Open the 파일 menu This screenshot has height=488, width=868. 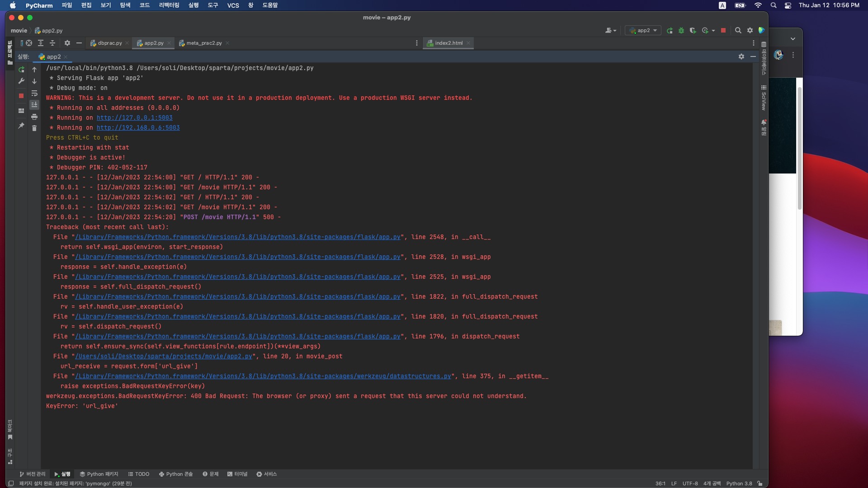point(67,5)
